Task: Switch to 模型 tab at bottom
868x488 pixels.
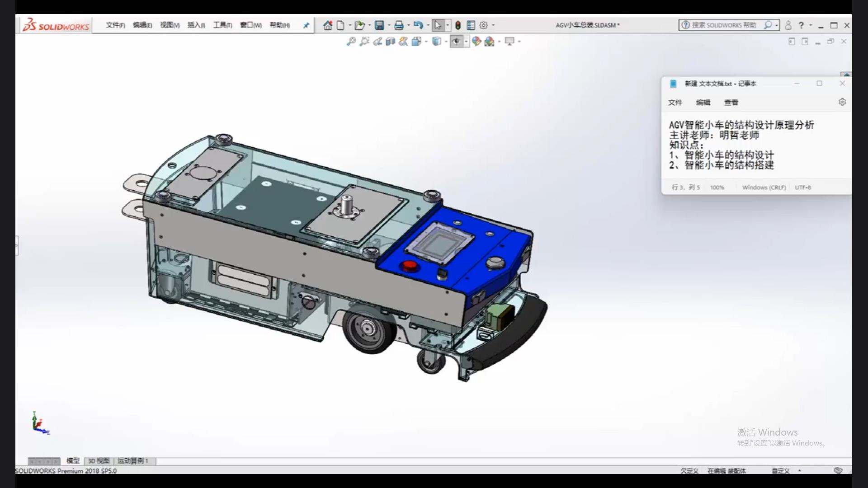Action: click(73, 461)
